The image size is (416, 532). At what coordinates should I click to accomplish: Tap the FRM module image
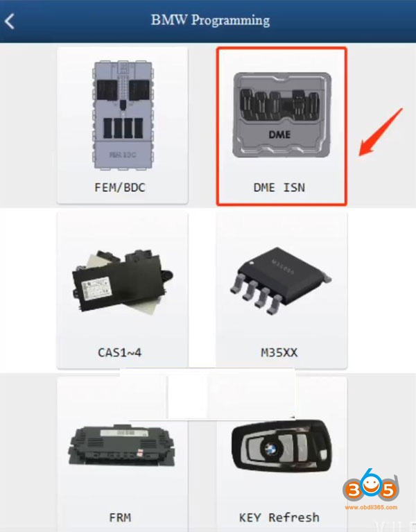click(122, 446)
